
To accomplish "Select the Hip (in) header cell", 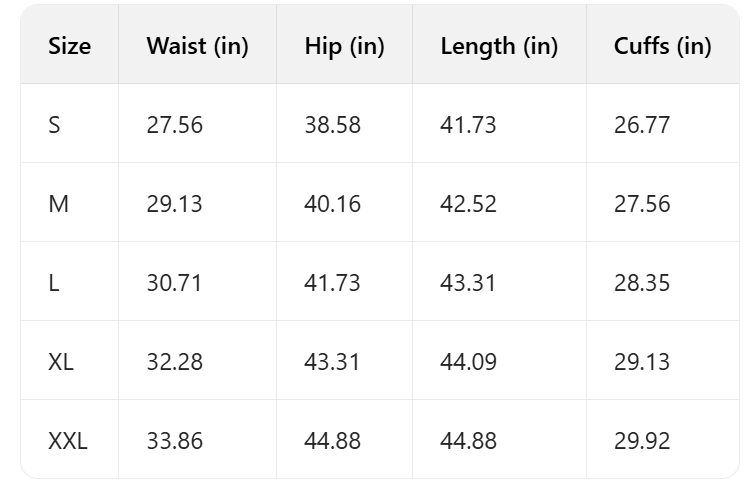I will (344, 46).
